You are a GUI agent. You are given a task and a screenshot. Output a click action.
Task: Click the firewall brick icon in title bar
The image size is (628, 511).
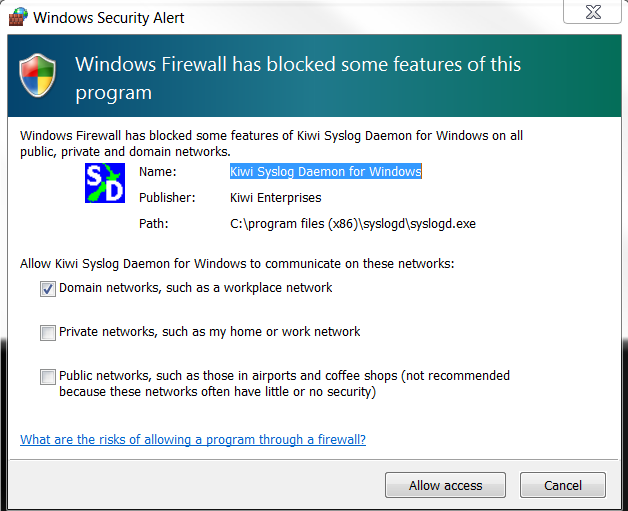[x=16, y=17]
